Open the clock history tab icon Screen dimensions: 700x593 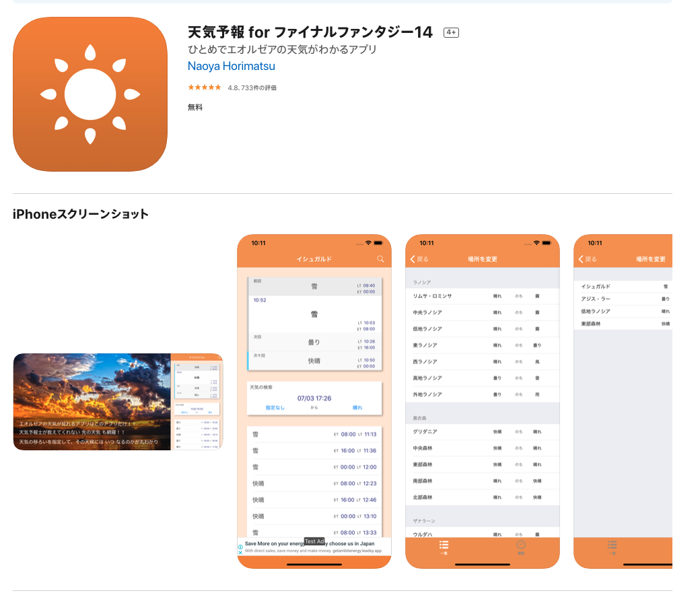[521, 547]
